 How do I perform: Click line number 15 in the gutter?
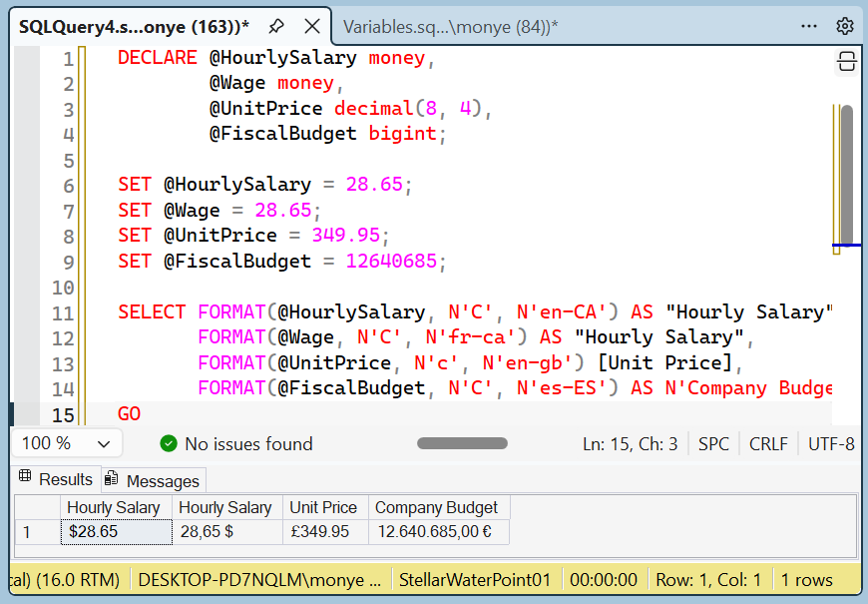pyautogui.click(x=63, y=415)
